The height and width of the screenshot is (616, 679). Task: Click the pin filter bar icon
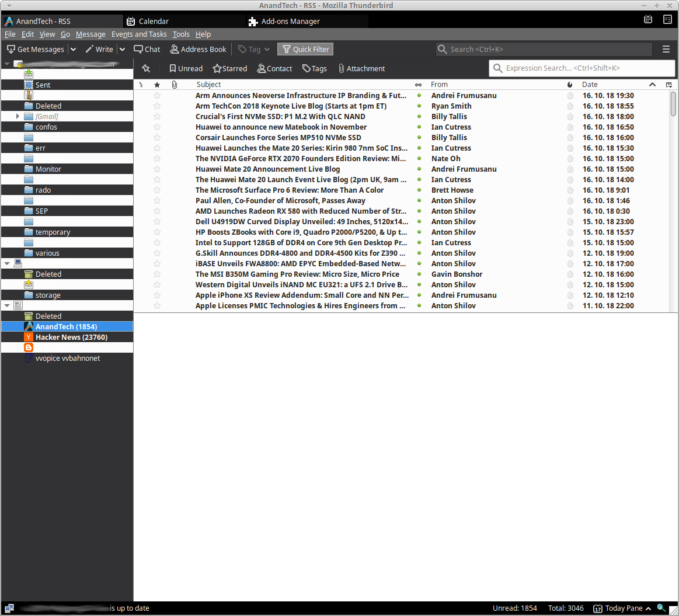(146, 68)
